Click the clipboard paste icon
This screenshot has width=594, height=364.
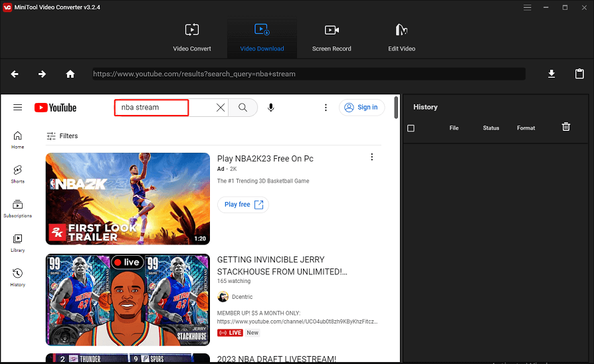(x=579, y=74)
